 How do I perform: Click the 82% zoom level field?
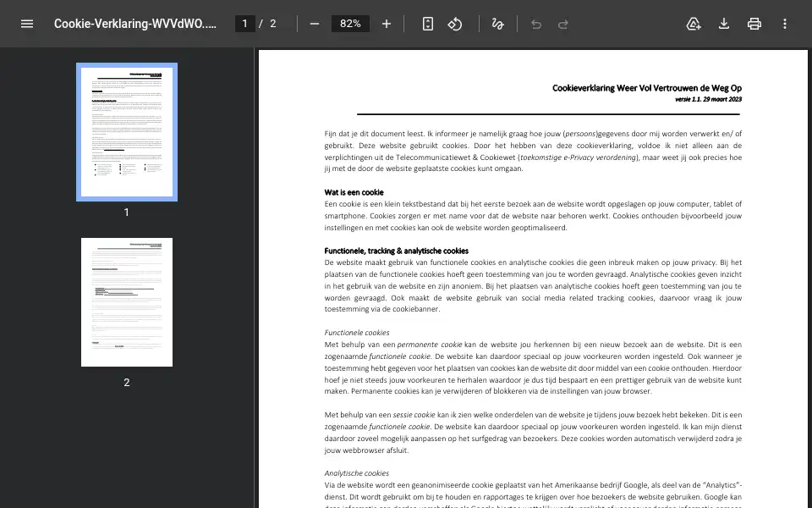pos(350,24)
